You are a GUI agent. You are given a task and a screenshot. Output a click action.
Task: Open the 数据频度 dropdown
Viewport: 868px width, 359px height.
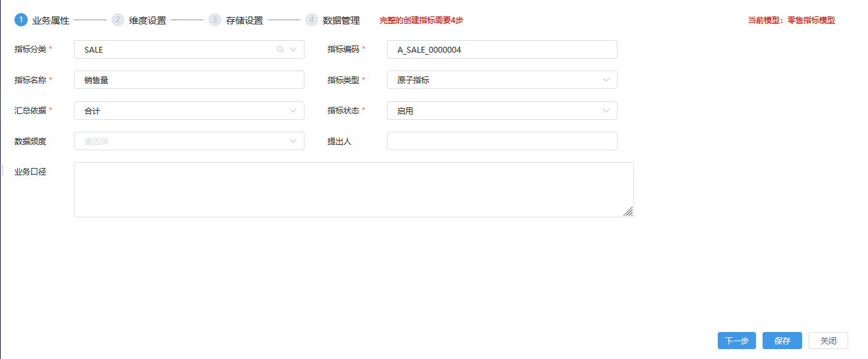[189, 141]
